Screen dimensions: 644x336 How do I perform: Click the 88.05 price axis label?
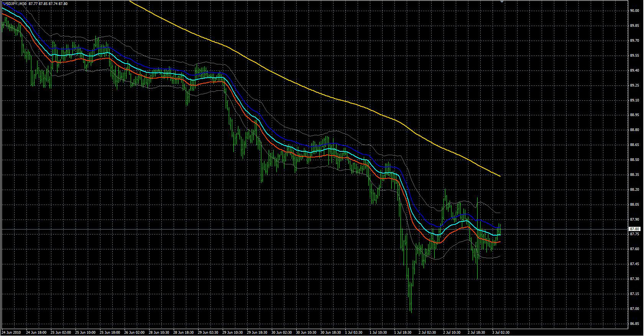[x=634, y=205]
